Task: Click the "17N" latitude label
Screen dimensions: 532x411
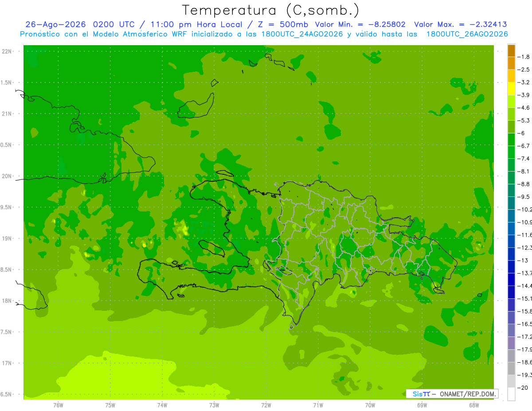Action: coord(8,363)
